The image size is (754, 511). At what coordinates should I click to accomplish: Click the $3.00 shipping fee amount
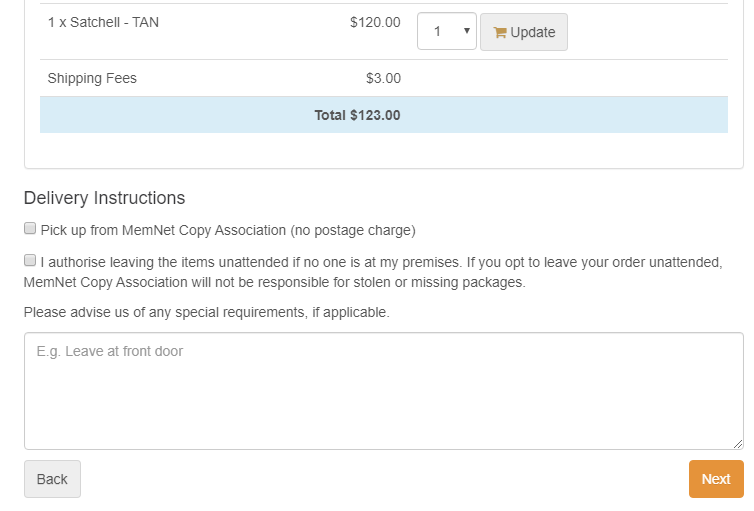click(383, 78)
